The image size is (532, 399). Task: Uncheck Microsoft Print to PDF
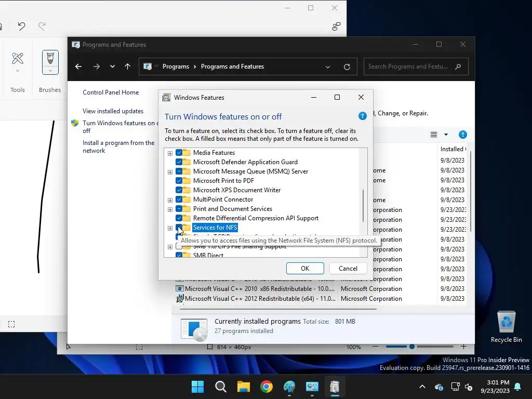[179, 180]
